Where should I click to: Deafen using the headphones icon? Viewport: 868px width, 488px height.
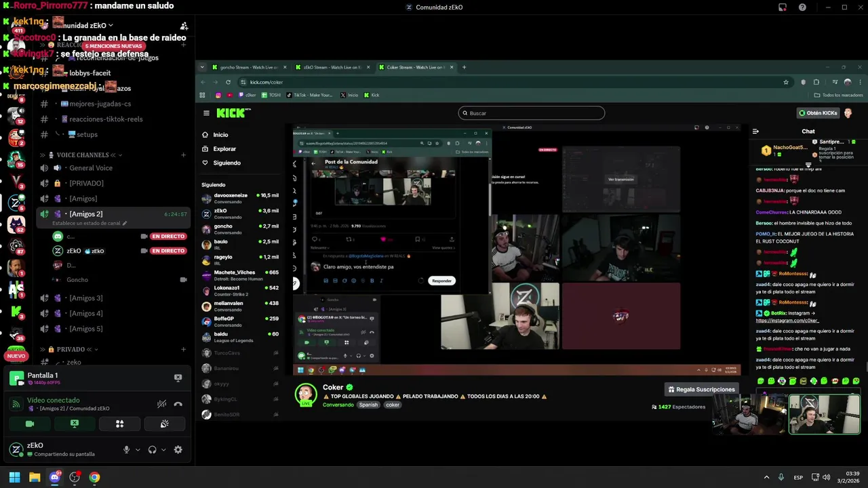coord(153,449)
